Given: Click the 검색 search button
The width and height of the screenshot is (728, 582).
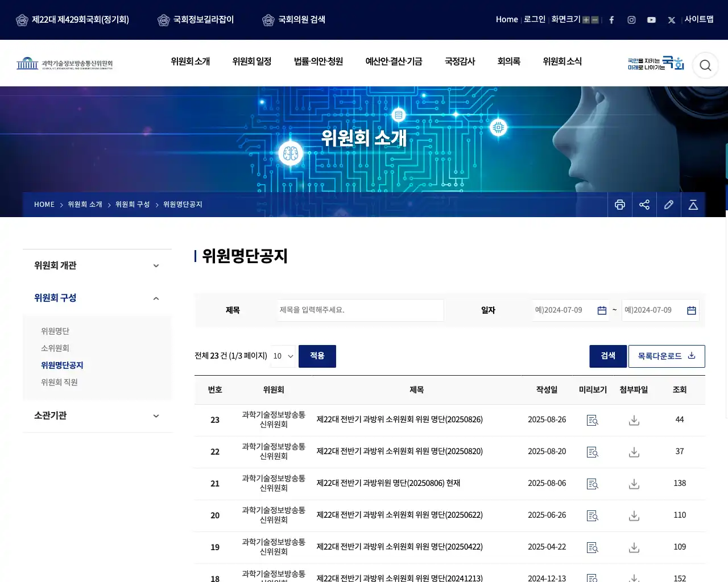Looking at the screenshot, I should coord(608,356).
